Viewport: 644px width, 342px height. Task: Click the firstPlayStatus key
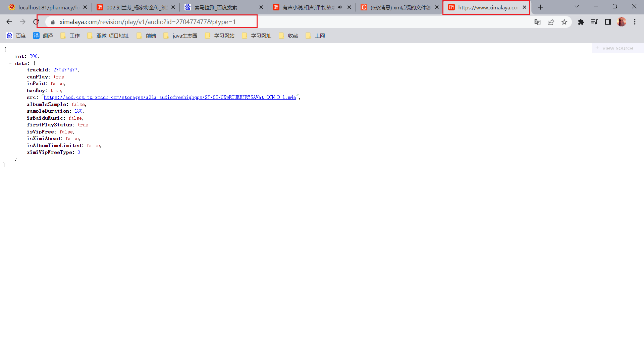click(50, 125)
